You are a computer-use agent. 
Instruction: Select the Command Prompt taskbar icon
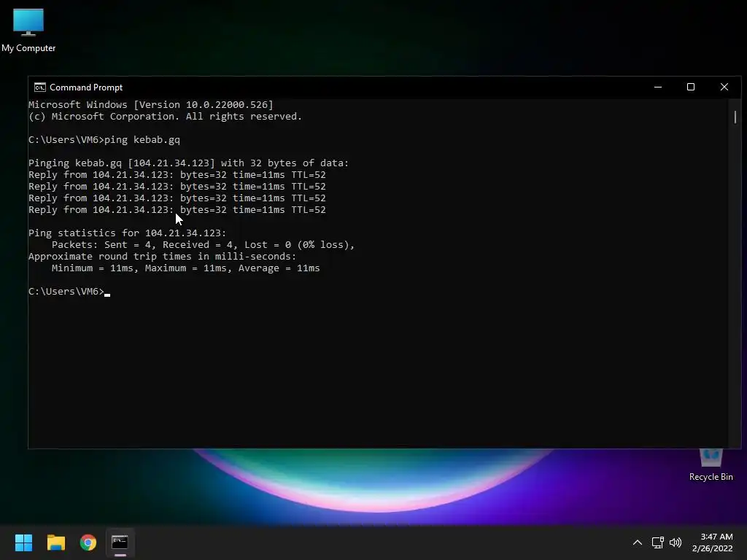(120, 542)
